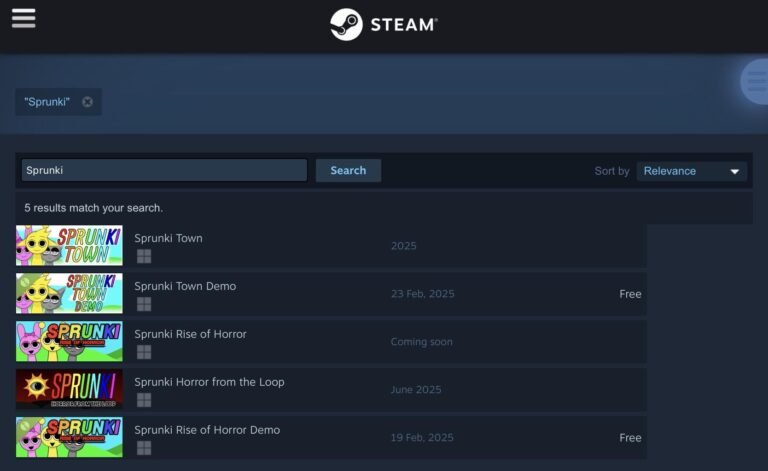Focus the search field containing Sprunki
Viewport: 768px width, 471px height.
tap(164, 170)
